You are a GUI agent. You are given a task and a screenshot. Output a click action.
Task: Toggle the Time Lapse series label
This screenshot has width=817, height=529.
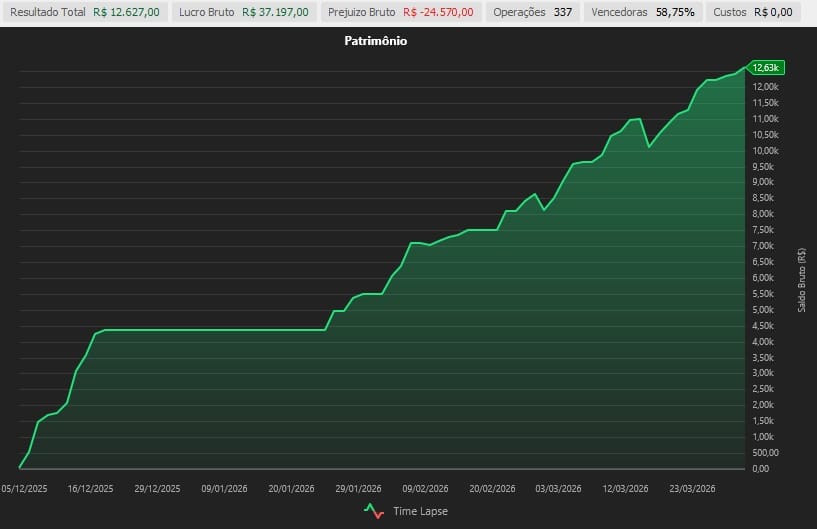420,511
